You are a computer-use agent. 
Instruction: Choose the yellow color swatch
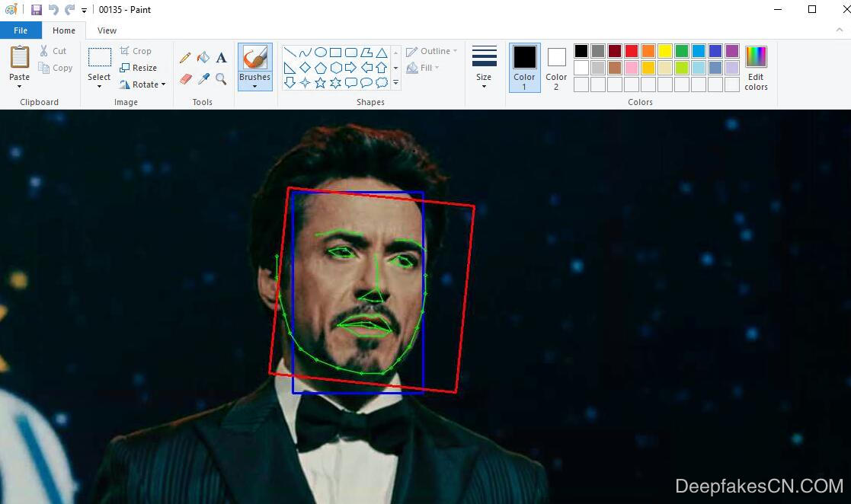665,51
